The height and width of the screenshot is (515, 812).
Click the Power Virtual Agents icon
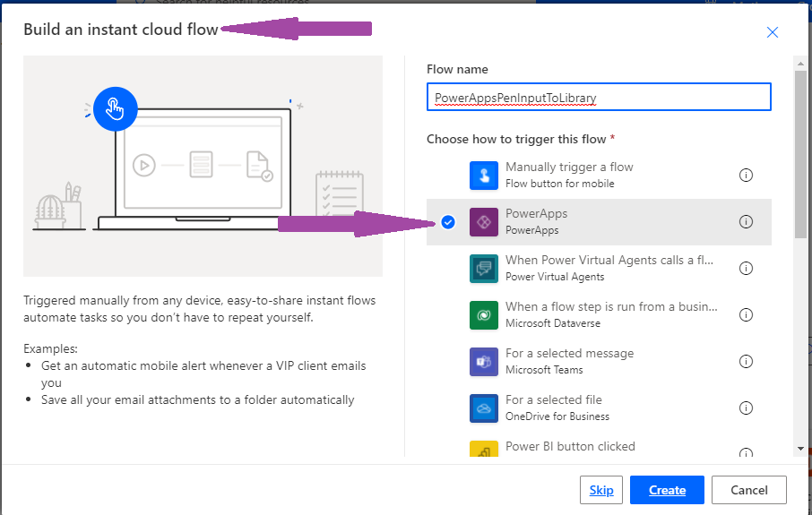pyautogui.click(x=484, y=269)
